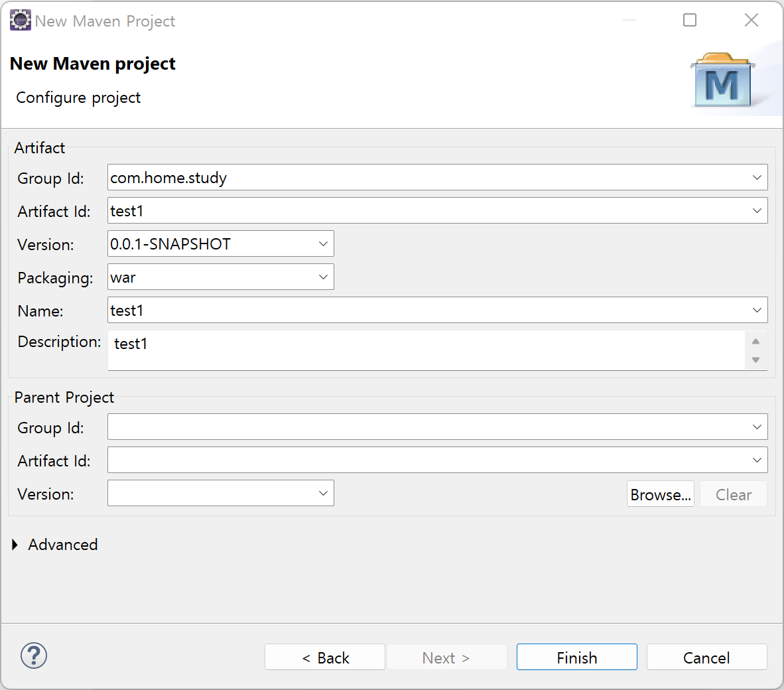The height and width of the screenshot is (690, 784).
Task: Click the Eclipse app icon in title bar
Action: click(20, 20)
